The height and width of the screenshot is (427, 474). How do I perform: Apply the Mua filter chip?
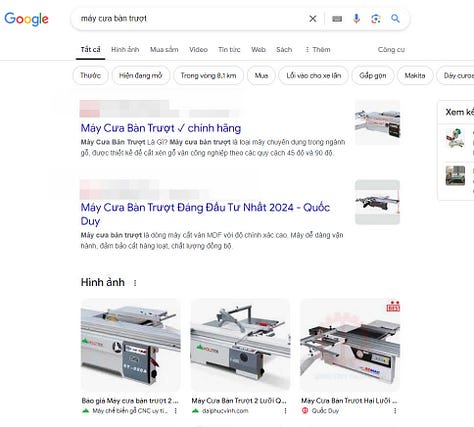[261, 76]
